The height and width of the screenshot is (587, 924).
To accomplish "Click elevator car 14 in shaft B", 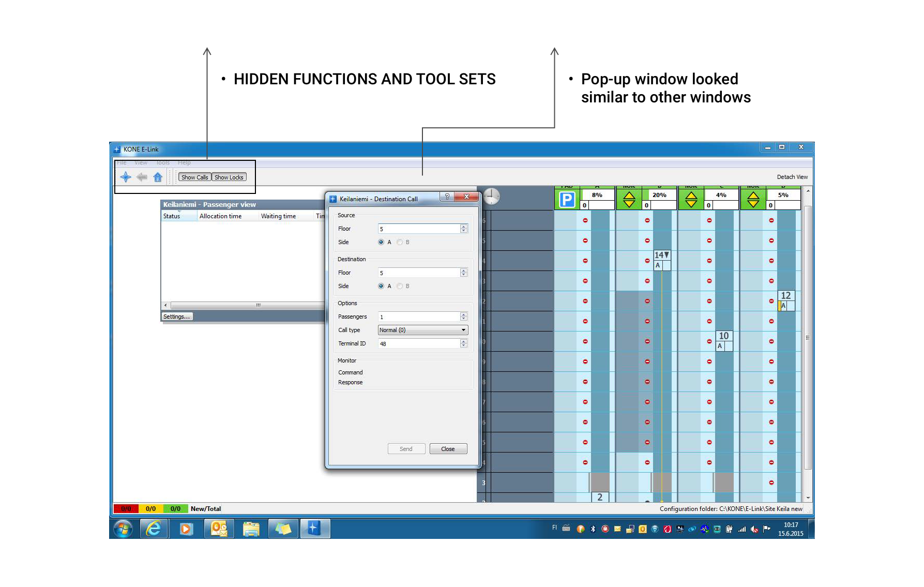I will tap(661, 255).
